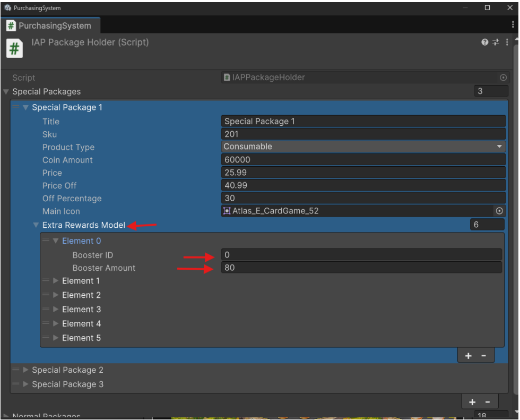The image size is (520, 420).
Task: Add a new Extra Rewards element
Action: (x=468, y=356)
